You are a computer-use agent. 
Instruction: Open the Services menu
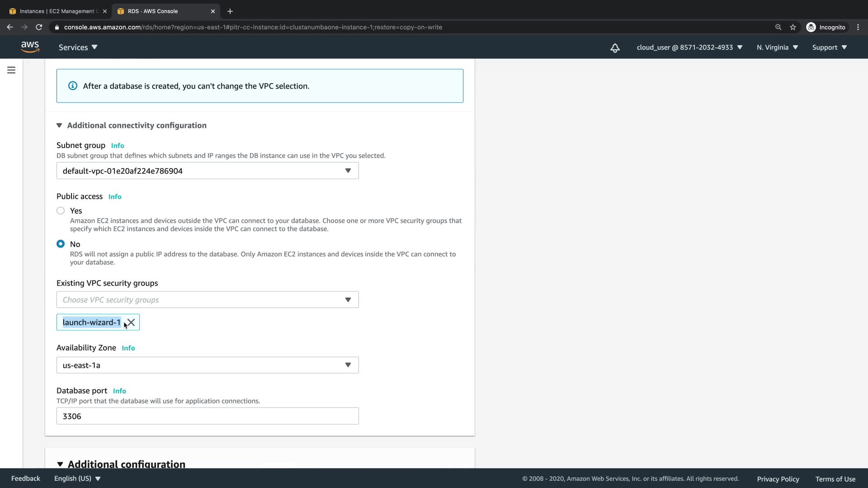(x=78, y=47)
